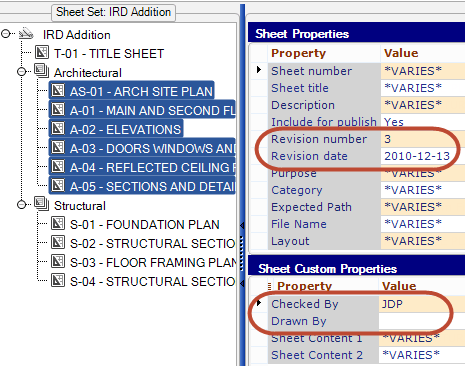Image resolution: width=465 pixels, height=366 pixels.
Task: Click the T-01 TITLE SHEET sheet icon
Action: coord(42,53)
